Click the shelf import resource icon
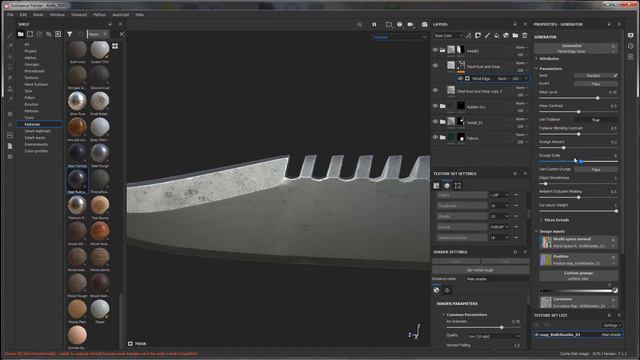 pos(58,34)
